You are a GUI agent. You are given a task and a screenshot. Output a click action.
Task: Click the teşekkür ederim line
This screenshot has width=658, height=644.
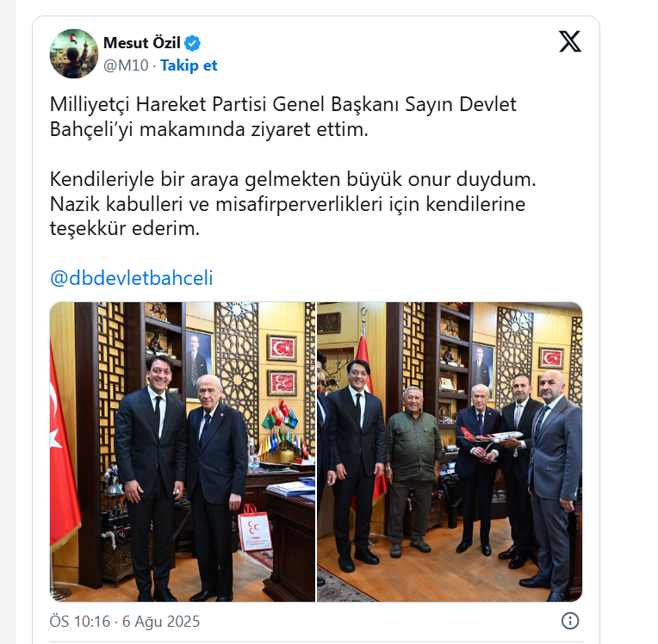click(x=125, y=229)
